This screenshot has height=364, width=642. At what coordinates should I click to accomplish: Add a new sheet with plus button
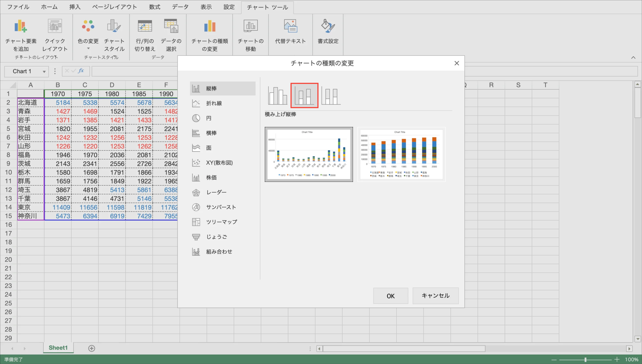pyautogui.click(x=92, y=348)
